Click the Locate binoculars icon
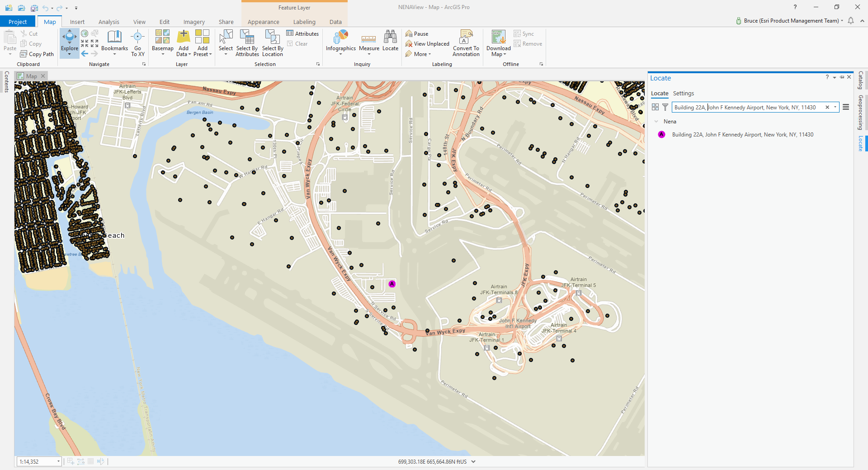Viewport: 868px width, 470px height. [390, 37]
